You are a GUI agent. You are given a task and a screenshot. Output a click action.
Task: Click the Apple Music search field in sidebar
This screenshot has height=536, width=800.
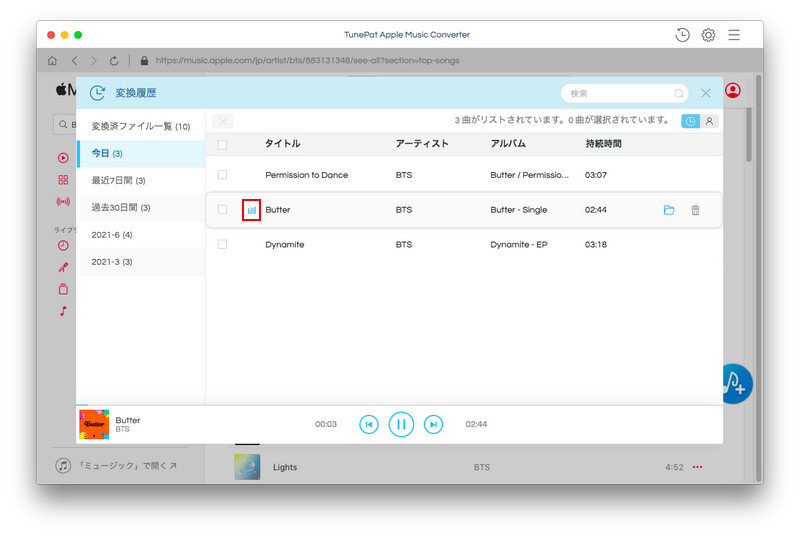tap(65, 124)
